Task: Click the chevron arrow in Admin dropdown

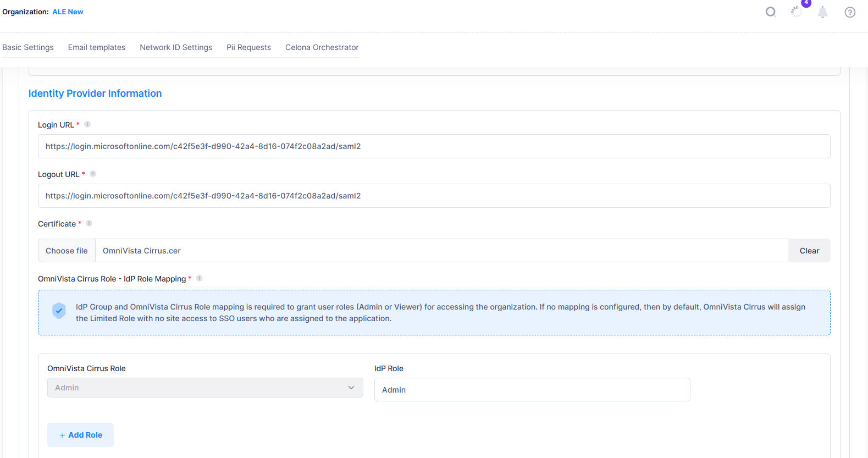Action: tap(351, 388)
